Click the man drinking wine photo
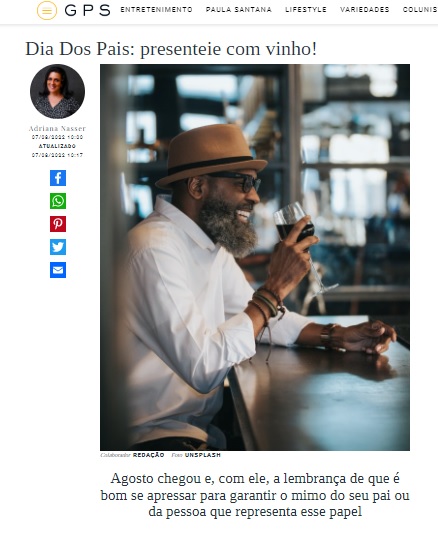This screenshot has width=438, height=535. tap(255, 257)
